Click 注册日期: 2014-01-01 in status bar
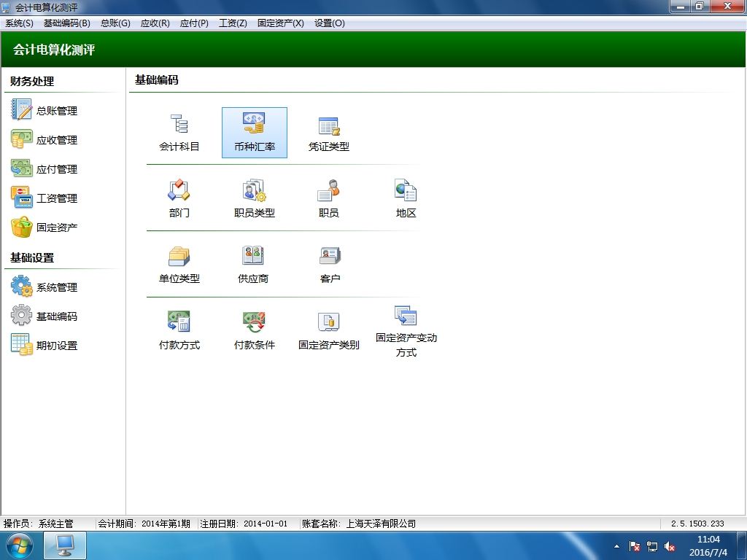The height and width of the screenshot is (560, 747). click(x=244, y=524)
